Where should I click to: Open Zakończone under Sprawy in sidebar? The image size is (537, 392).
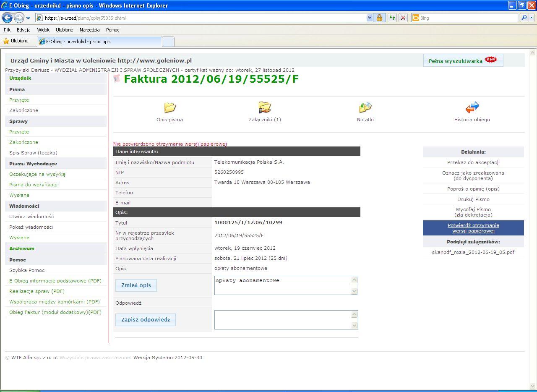23,142
